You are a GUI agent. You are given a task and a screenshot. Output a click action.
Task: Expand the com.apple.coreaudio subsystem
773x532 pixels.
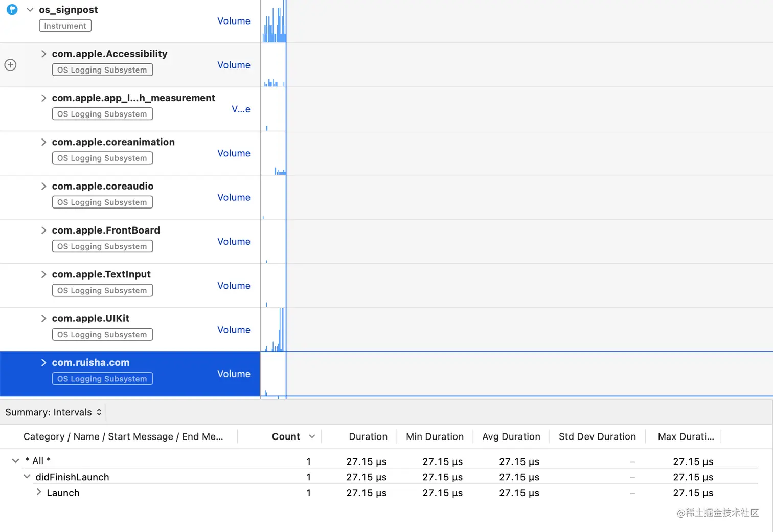pyautogui.click(x=43, y=186)
